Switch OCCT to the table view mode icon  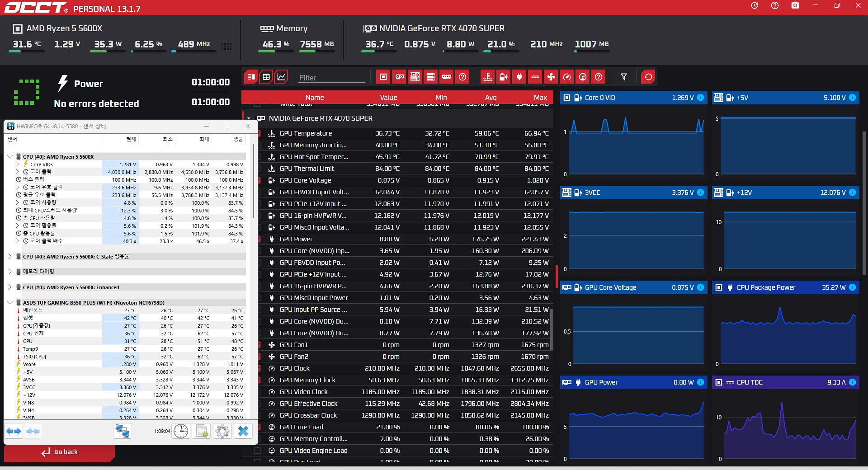click(266, 77)
